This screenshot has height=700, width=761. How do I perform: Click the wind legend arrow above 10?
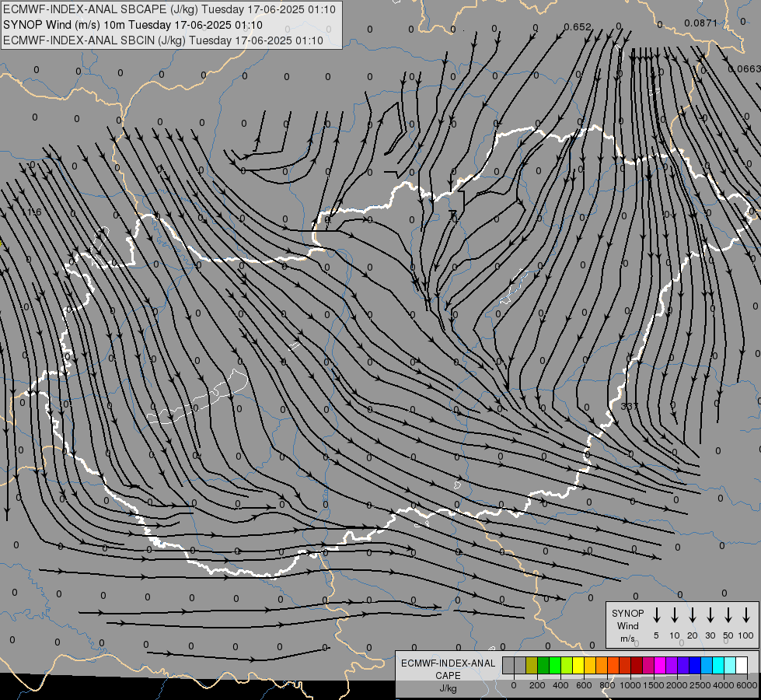click(x=675, y=615)
